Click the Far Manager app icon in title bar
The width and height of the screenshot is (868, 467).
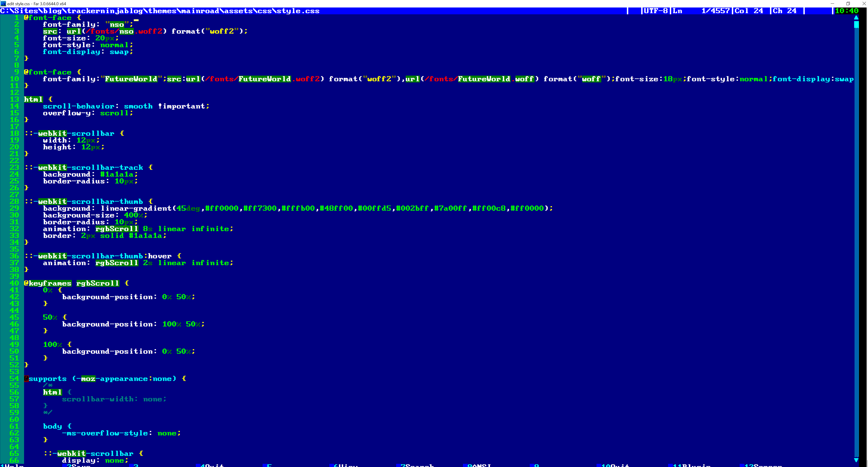click(3, 3)
